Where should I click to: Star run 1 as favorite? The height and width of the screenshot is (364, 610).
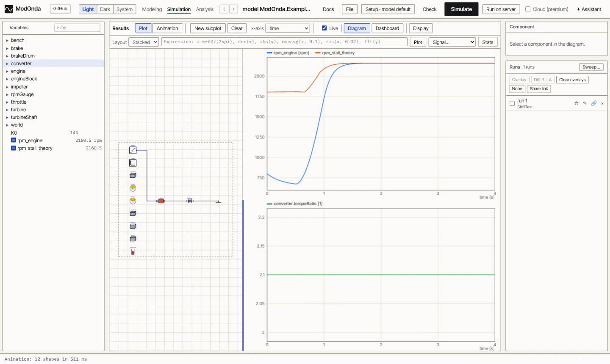[576, 103]
